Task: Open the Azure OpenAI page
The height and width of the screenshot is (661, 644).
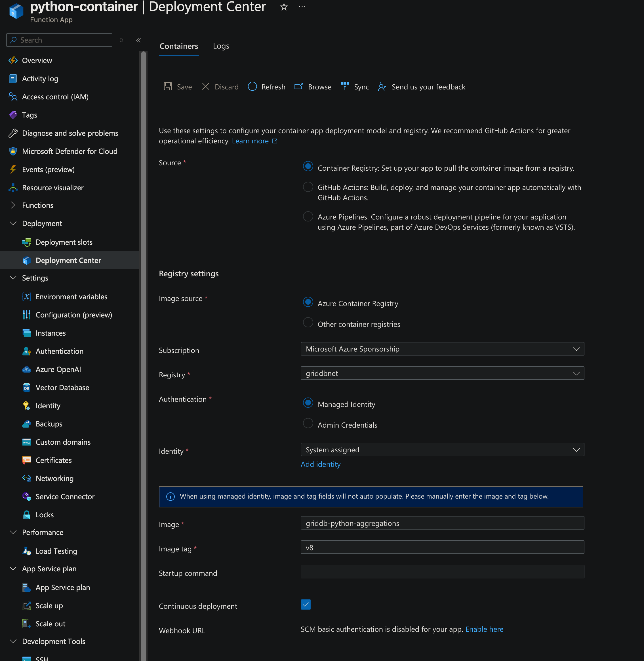Action: pos(58,369)
